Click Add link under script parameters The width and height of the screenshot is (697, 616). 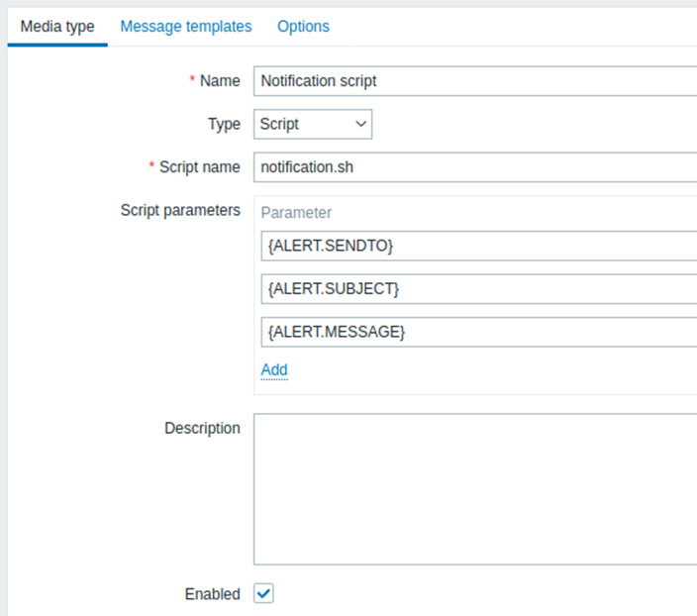point(274,369)
